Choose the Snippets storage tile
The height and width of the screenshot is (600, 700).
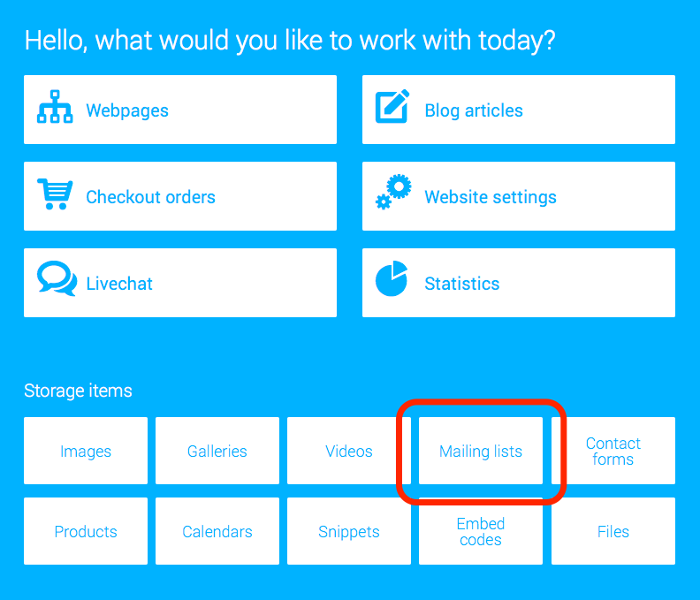(349, 531)
